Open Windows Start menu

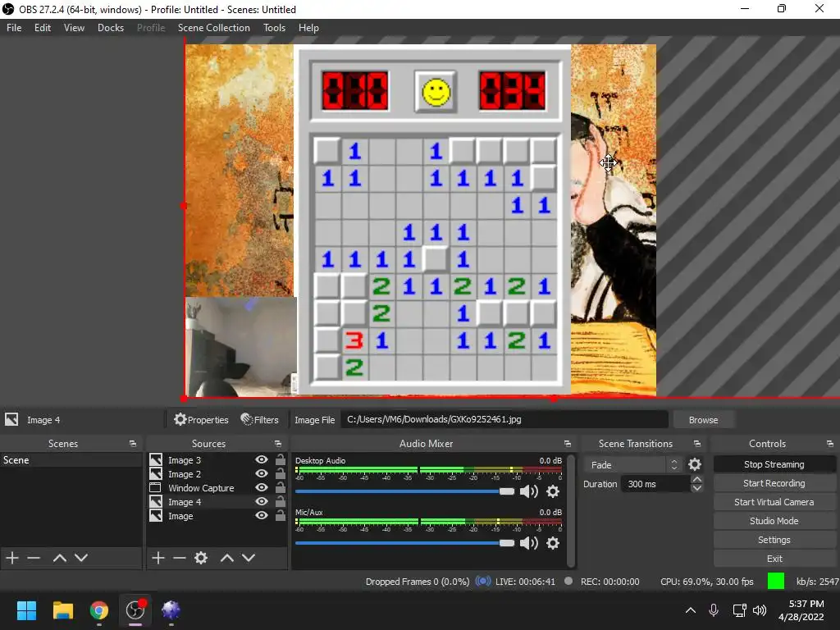(26, 610)
